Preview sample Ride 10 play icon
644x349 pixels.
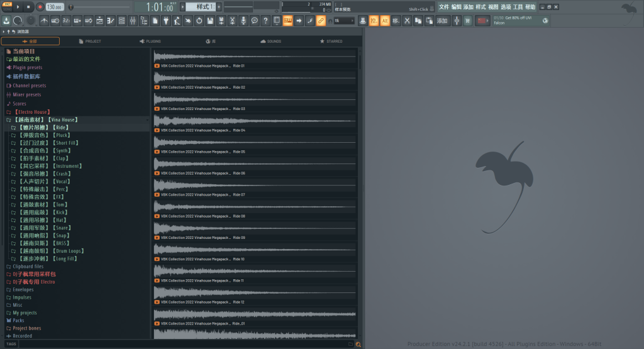[x=157, y=259]
